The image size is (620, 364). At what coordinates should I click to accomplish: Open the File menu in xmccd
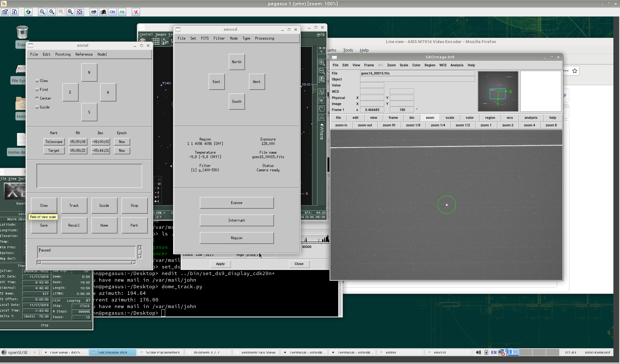tap(182, 38)
